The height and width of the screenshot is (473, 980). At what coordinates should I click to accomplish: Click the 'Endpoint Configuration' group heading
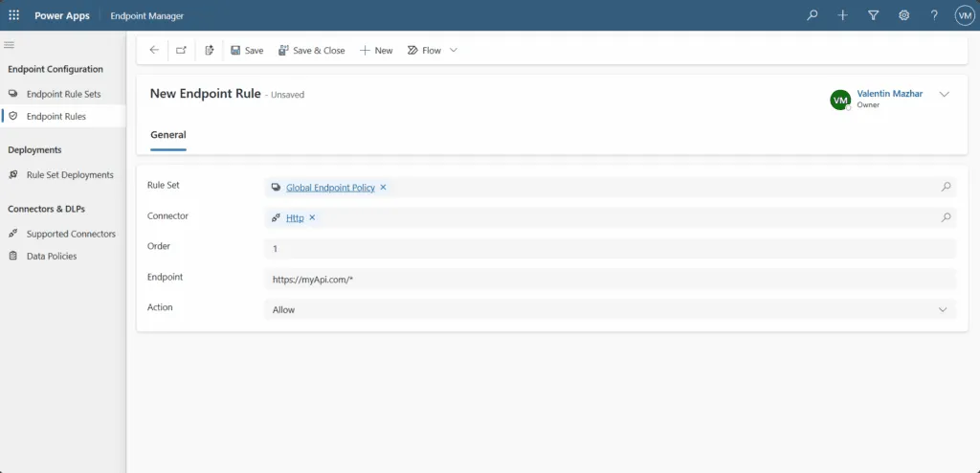56,69
